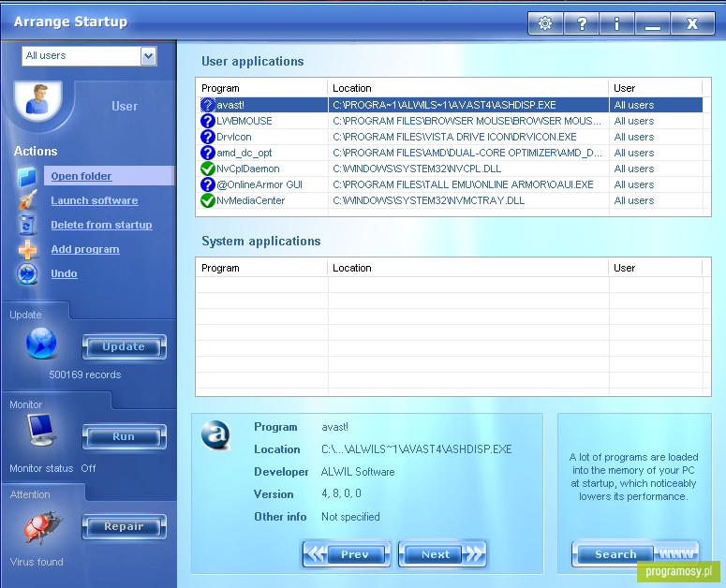Click User header in System applications table
The width and height of the screenshot is (726, 588).
coord(656,268)
